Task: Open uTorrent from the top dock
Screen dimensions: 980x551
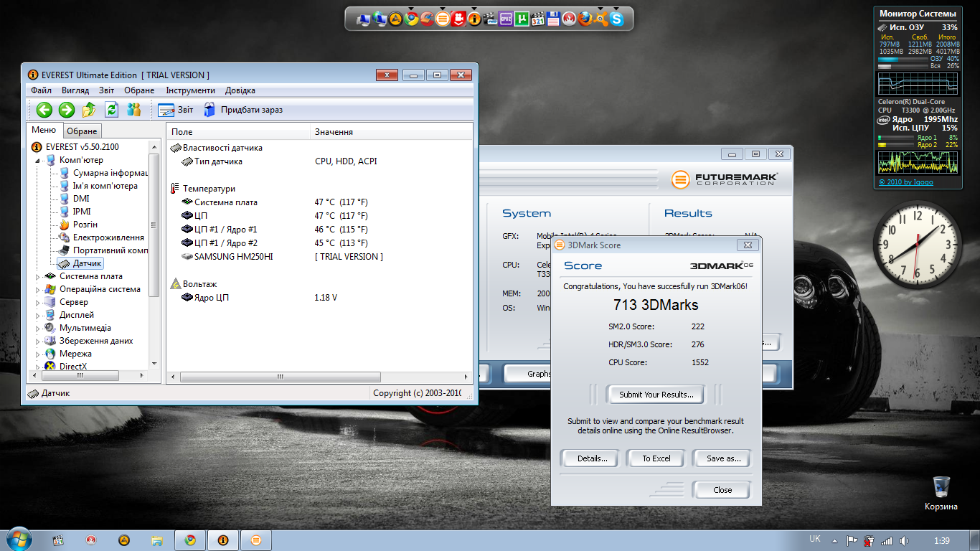Action: 522,19
